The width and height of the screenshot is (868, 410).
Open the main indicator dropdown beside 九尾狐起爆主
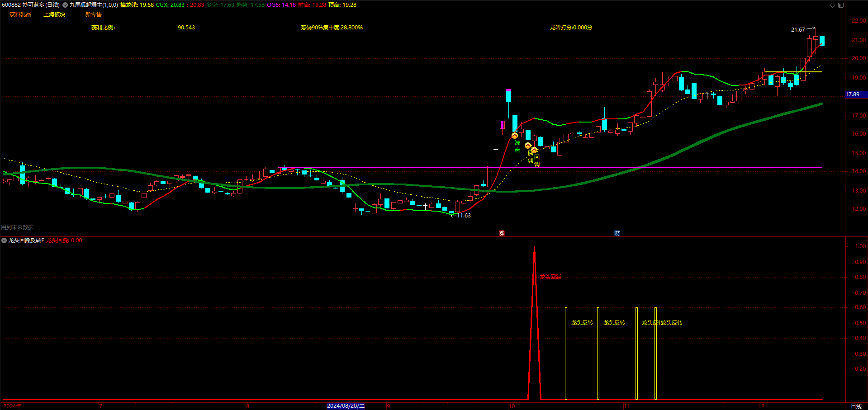click(65, 5)
